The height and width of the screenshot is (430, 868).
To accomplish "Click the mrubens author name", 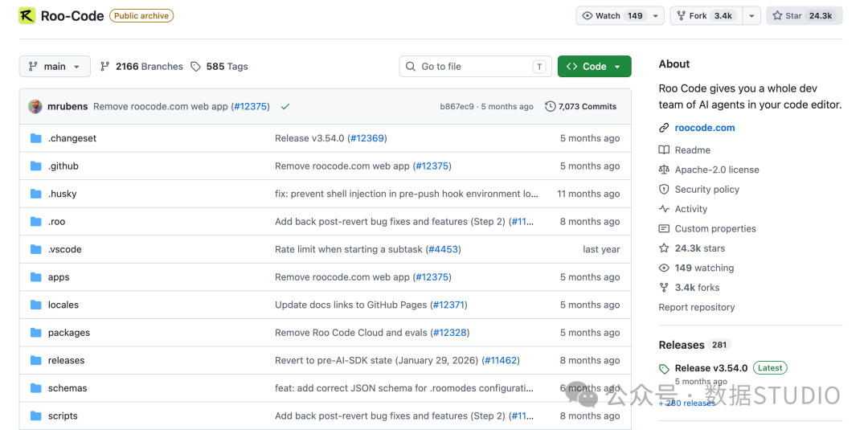I will pyautogui.click(x=68, y=106).
